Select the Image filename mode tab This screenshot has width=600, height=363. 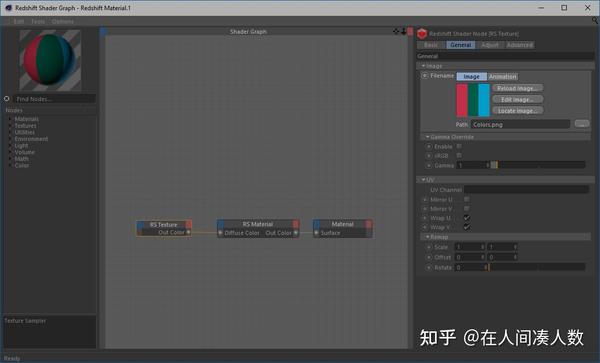pyautogui.click(x=471, y=77)
